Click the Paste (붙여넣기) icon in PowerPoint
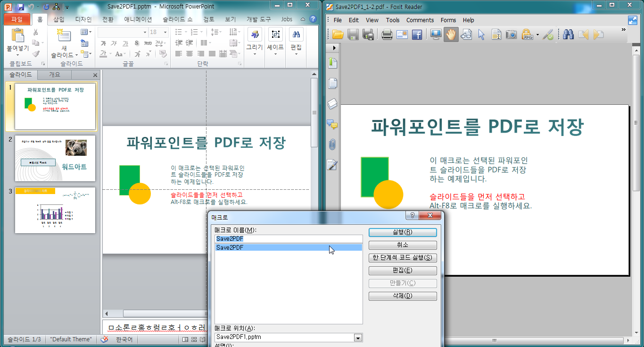The height and width of the screenshot is (347, 644). pyautogui.click(x=17, y=35)
